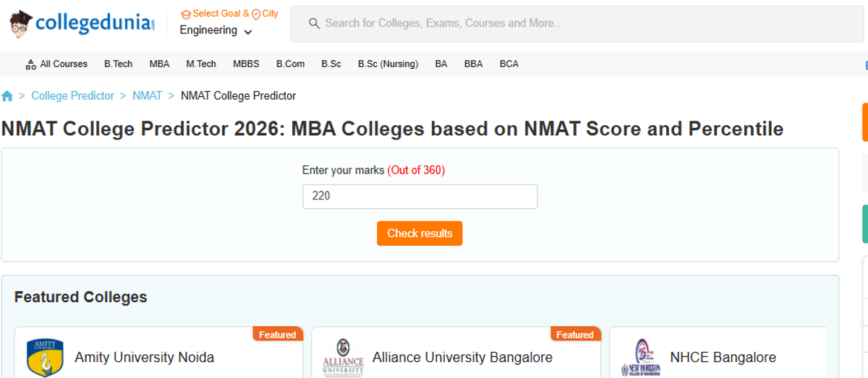Open the Alliance University logo
The image size is (868, 378).
(343, 357)
